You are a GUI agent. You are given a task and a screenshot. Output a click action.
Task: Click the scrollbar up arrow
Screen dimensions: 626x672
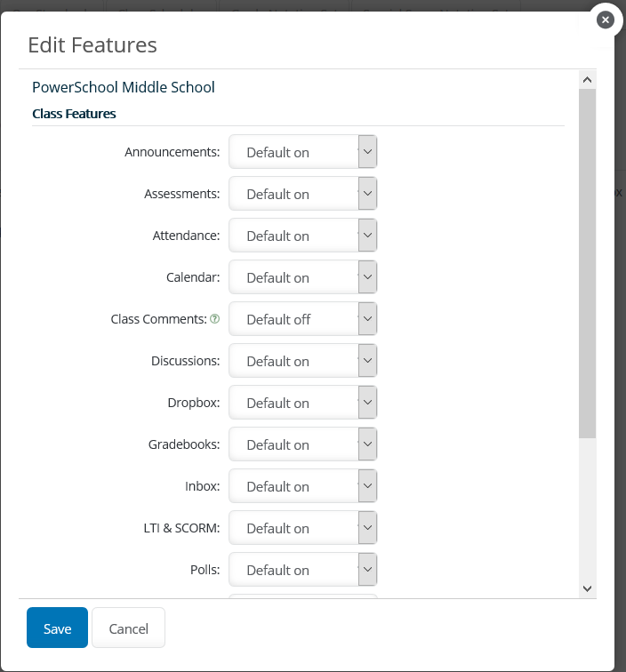[588, 80]
